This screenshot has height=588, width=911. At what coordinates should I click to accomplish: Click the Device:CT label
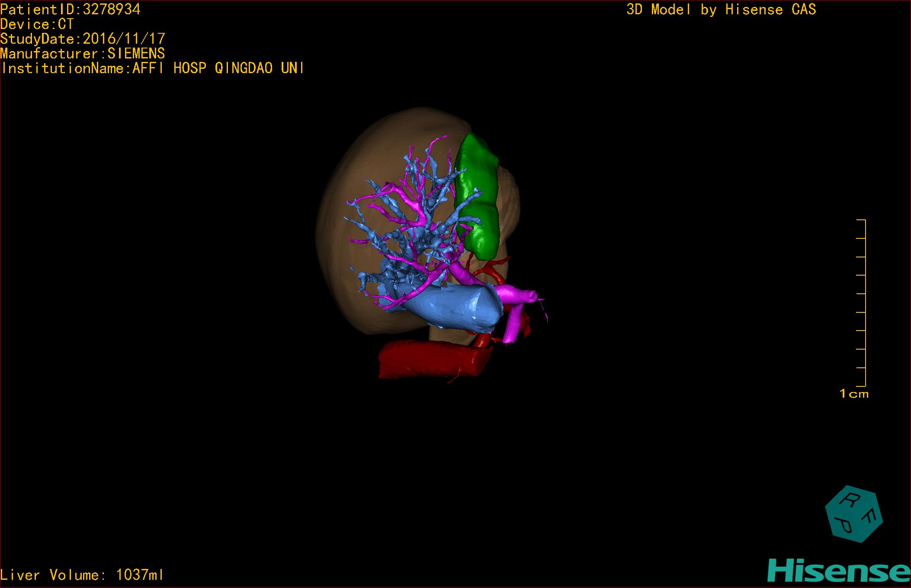click(37, 24)
